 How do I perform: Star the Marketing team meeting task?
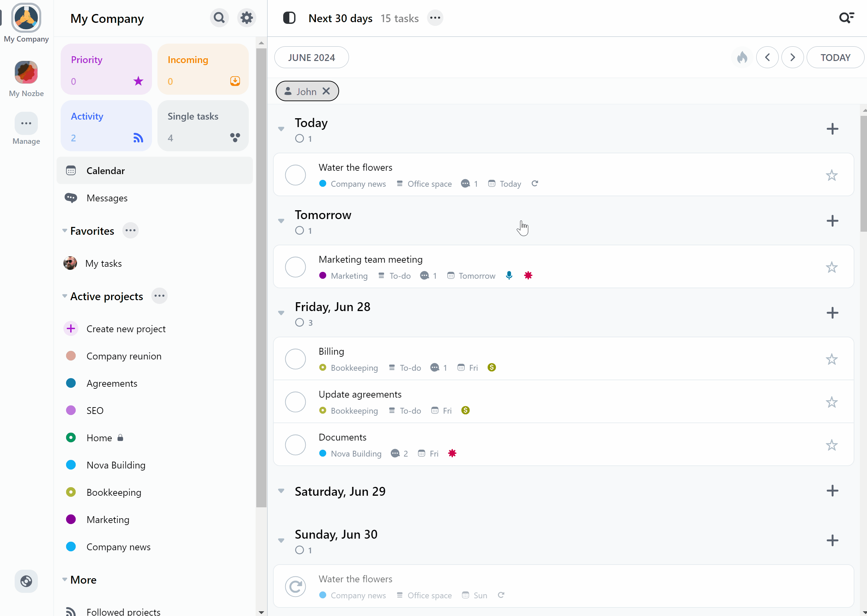click(x=831, y=267)
